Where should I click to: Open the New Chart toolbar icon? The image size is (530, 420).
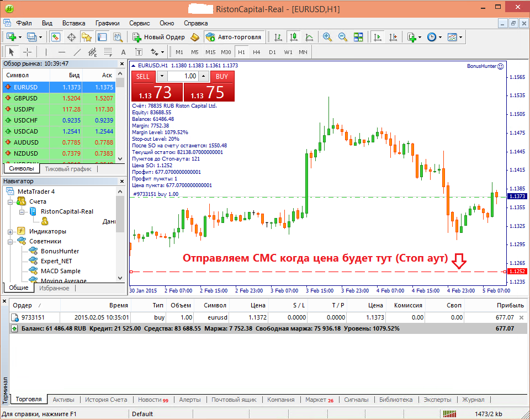(11, 37)
